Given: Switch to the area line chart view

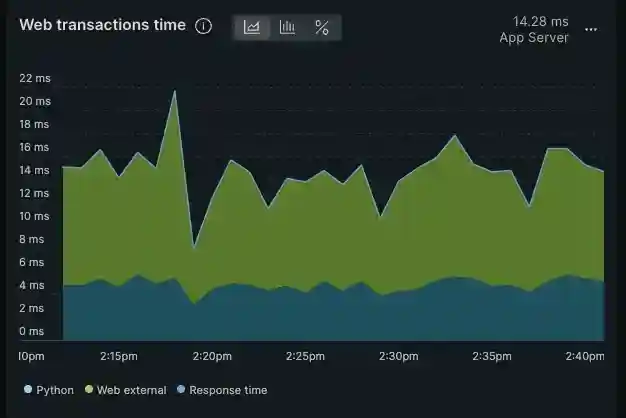Looking at the screenshot, I should click(x=252, y=27).
